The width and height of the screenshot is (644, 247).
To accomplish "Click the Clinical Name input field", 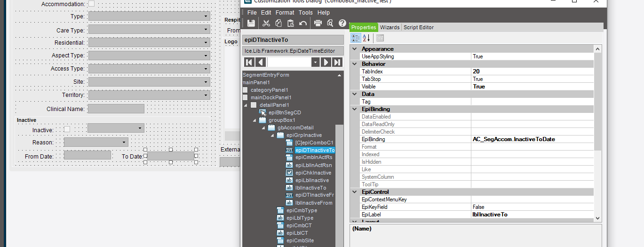I will 116,109.
